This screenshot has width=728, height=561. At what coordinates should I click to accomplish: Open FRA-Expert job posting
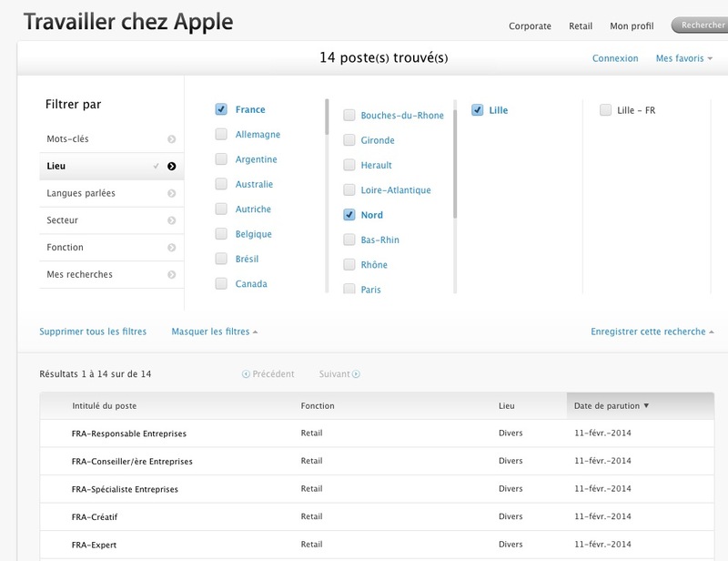(94, 546)
